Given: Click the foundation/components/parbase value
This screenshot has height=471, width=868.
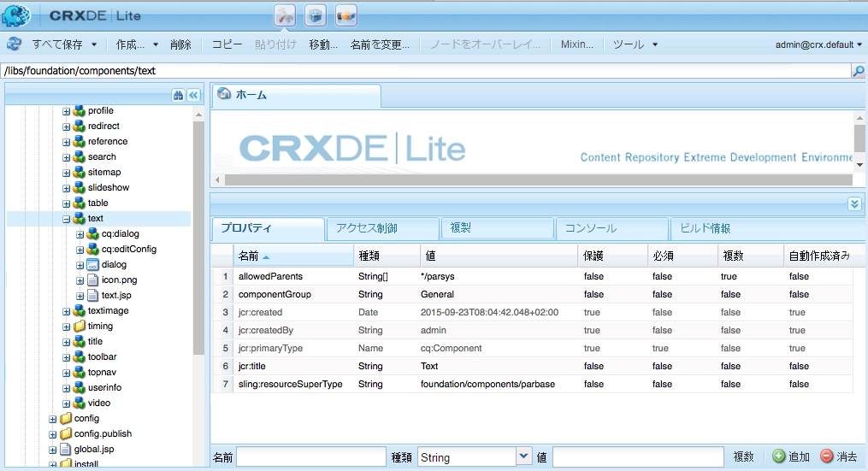Looking at the screenshot, I should (x=487, y=384).
